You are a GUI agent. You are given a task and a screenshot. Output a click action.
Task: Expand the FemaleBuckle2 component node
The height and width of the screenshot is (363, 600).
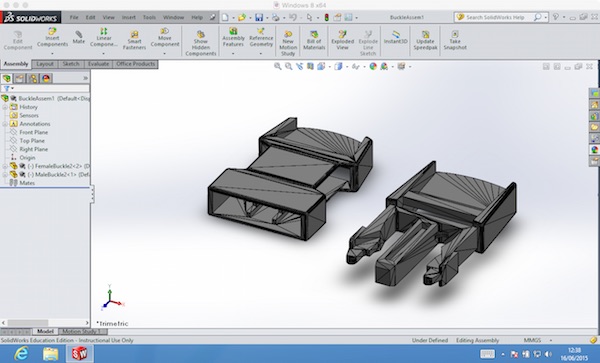[5, 166]
